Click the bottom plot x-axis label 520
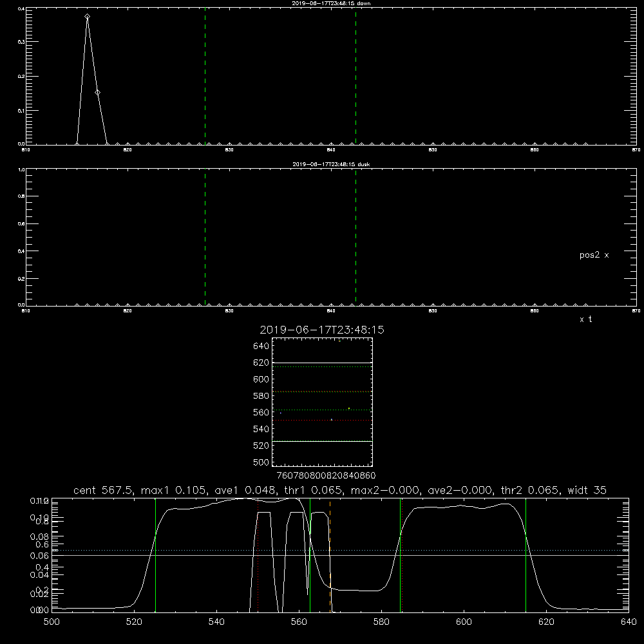 coord(134,622)
